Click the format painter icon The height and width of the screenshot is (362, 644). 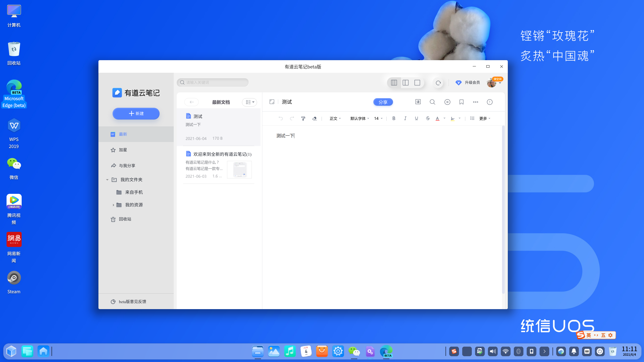coord(303,119)
